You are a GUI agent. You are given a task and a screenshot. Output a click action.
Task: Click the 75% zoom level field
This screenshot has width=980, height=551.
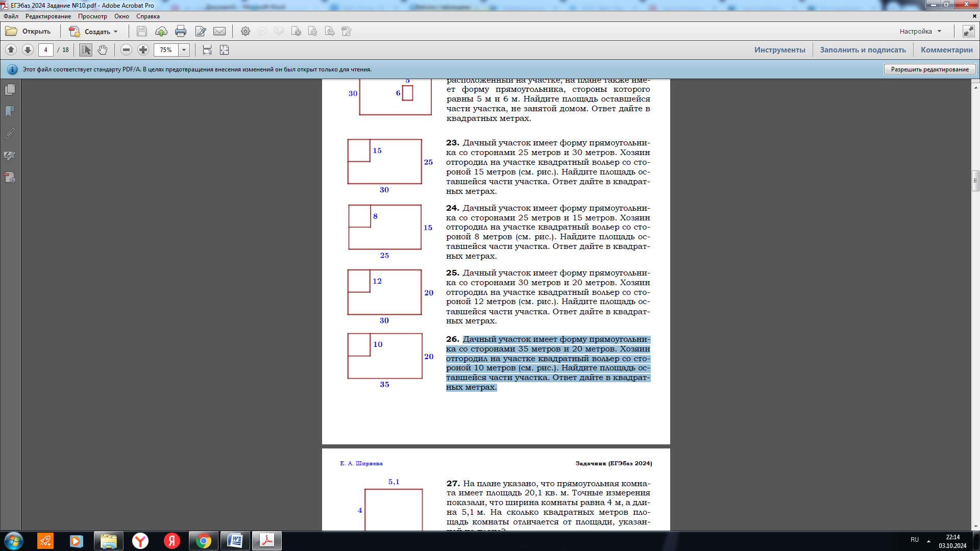coord(166,49)
